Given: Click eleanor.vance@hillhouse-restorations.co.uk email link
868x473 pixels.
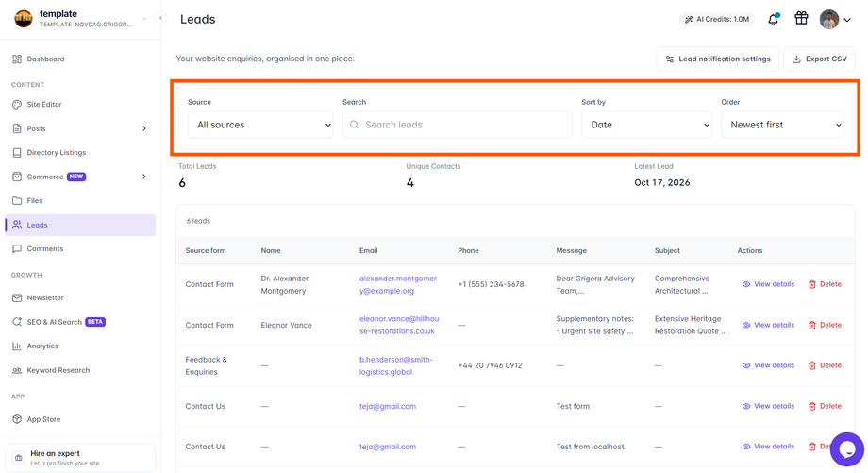Looking at the screenshot, I should click(399, 325).
